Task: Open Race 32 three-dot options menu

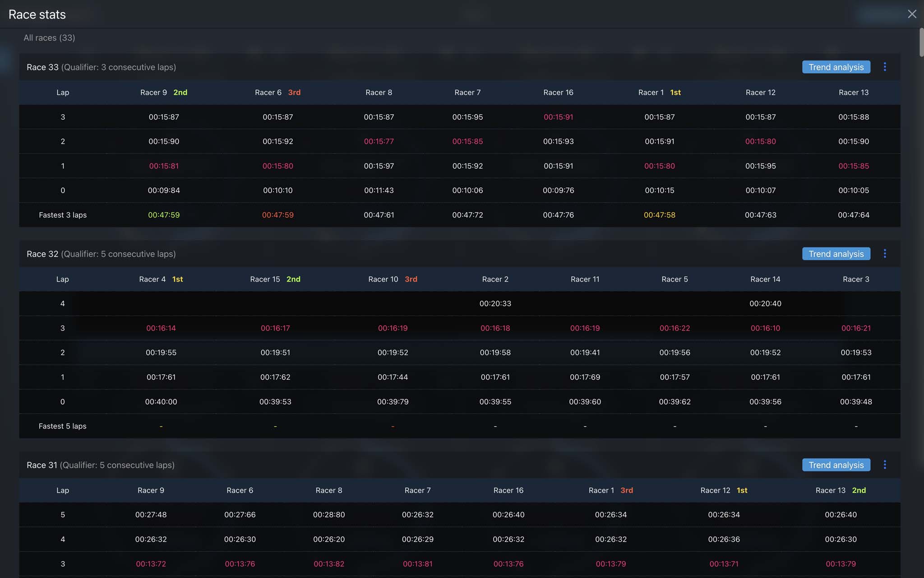Action: 884,254
